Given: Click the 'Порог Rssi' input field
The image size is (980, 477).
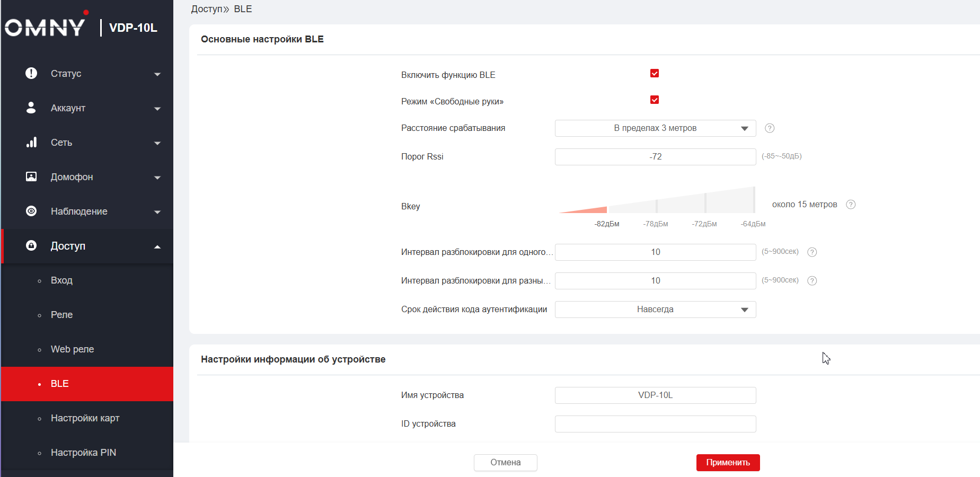Looking at the screenshot, I should (x=655, y=157).
